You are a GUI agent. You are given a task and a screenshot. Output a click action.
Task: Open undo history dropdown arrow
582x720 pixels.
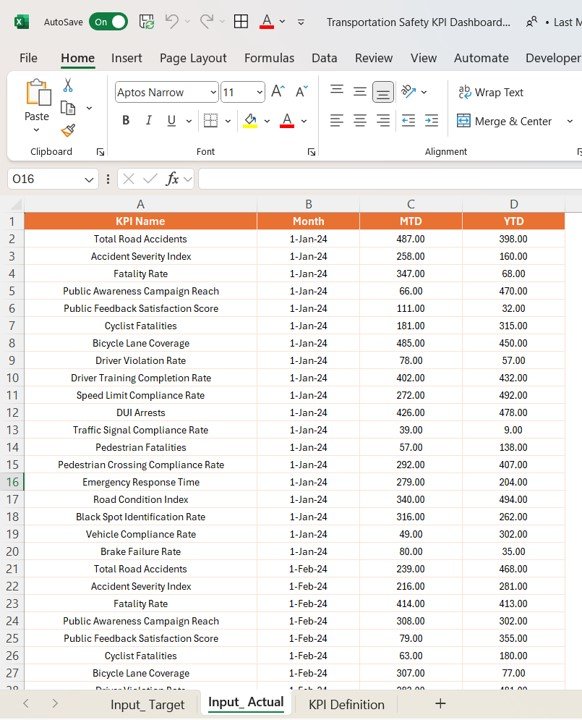(187, 22)
